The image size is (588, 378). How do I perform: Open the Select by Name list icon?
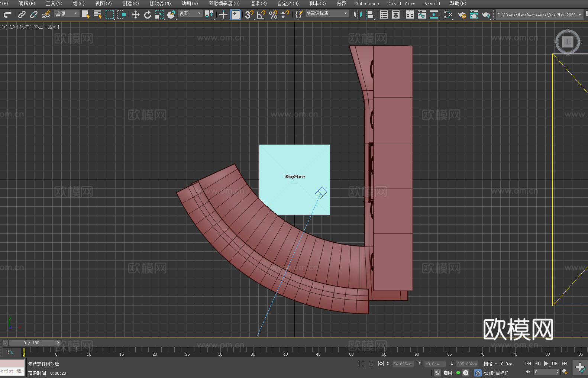click(97, 14)
